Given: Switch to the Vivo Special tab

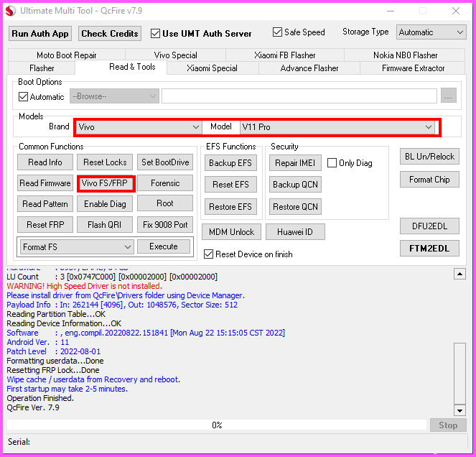Looking at the screenshot, I should (175, 55).
